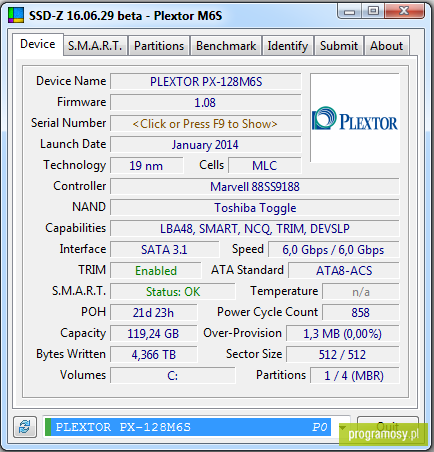
Task: Open the About tab
Action: (387, 46)
